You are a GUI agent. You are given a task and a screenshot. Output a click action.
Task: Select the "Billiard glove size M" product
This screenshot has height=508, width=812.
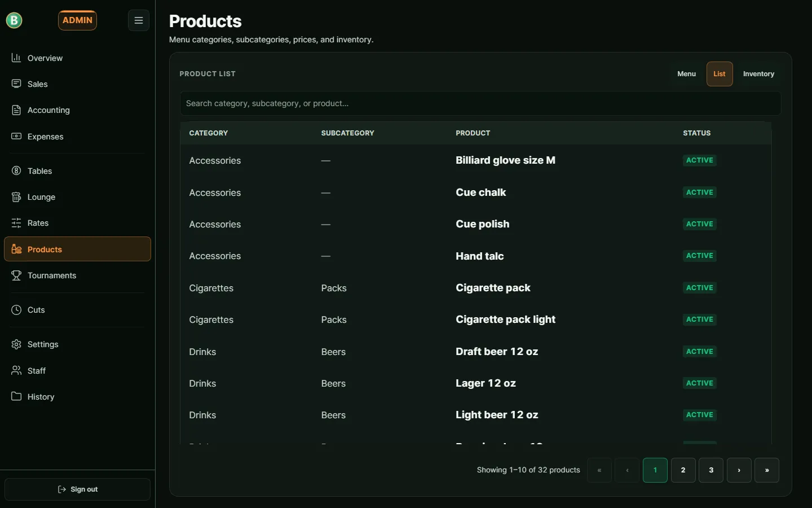505,160
